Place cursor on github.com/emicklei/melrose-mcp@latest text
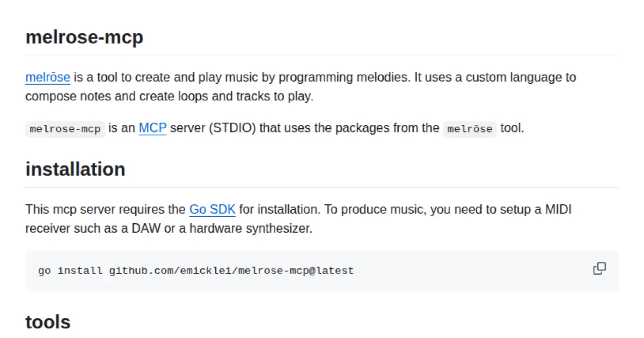This screenshot has width=644, height=338. point(231,271)
